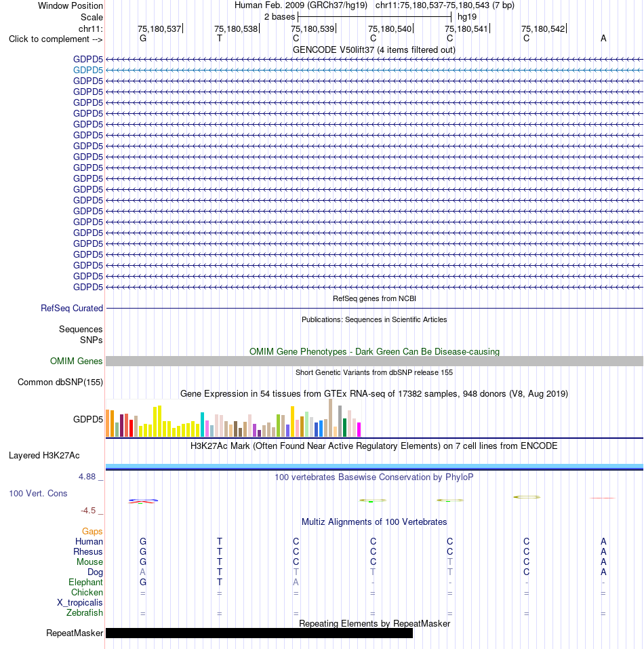Click the GENCODE V50lift37 track title

tap(374, 50)
